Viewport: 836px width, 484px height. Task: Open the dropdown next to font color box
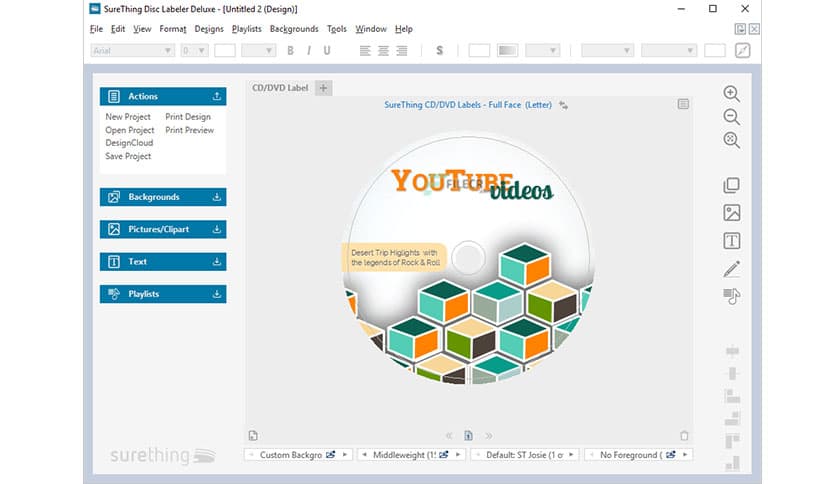pos(259,51)
